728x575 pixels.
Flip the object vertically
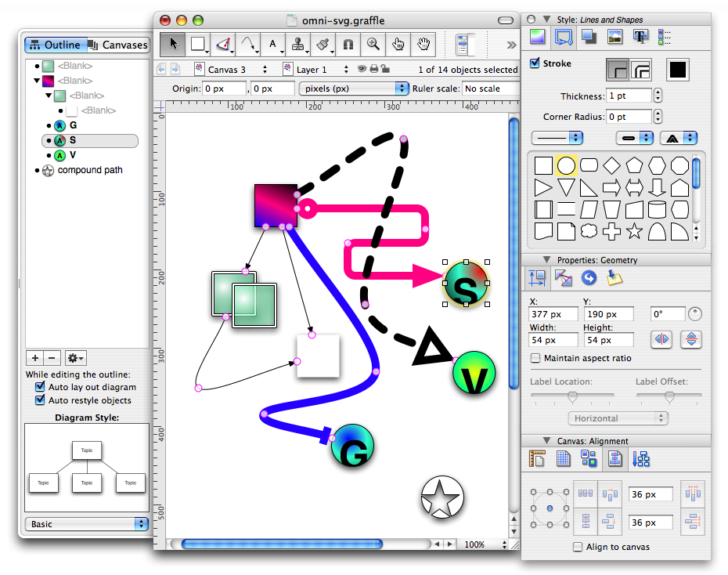[x=691, y=339]
